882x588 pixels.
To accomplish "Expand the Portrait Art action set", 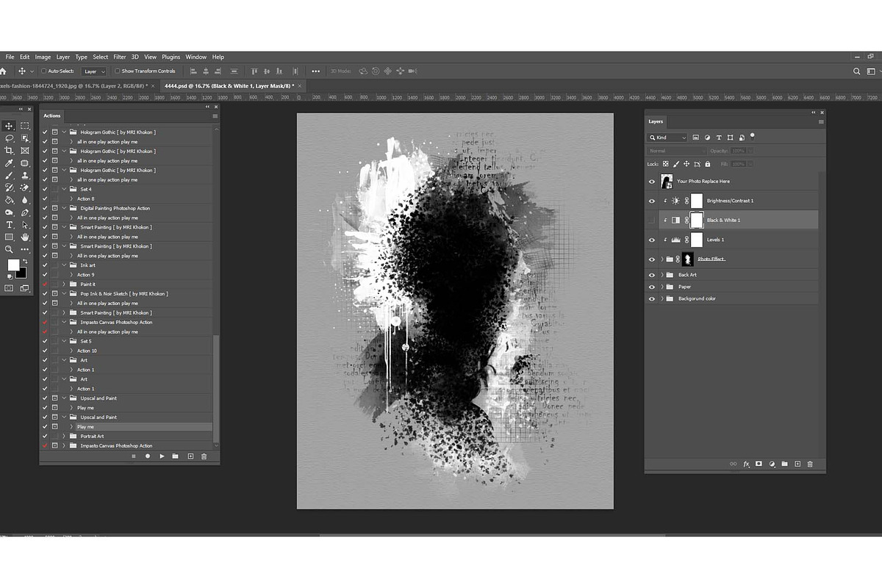I will [64, 436].
